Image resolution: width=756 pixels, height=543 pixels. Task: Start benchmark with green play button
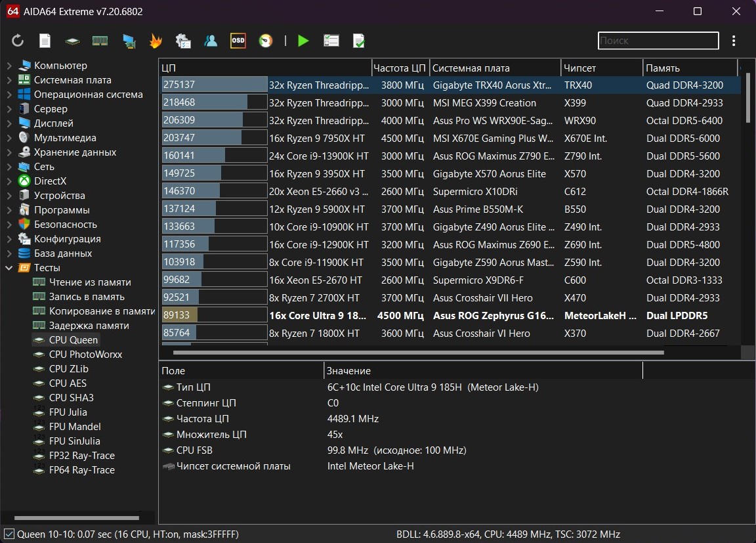303,41
